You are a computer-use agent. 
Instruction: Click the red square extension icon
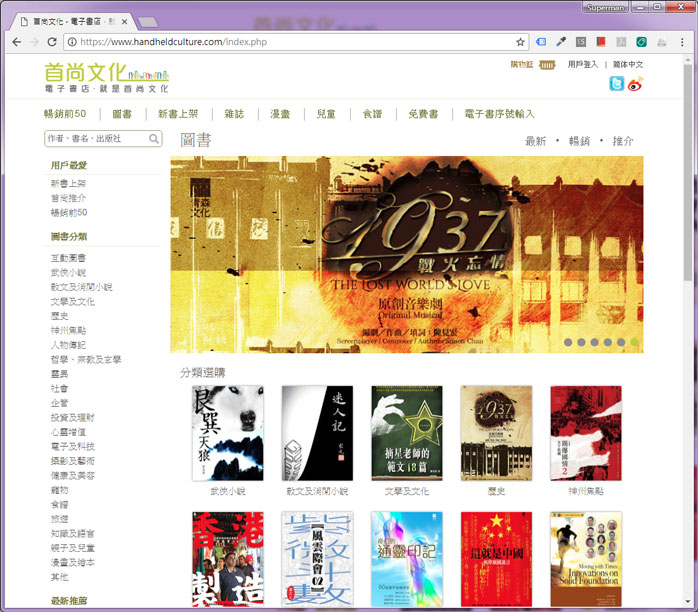click(x=601, y=42)
